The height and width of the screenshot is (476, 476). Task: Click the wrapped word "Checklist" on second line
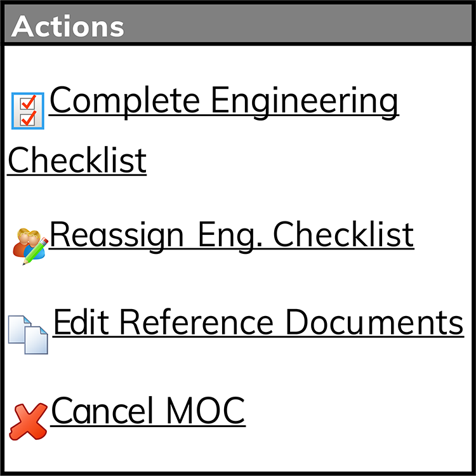tap(77, 160)
